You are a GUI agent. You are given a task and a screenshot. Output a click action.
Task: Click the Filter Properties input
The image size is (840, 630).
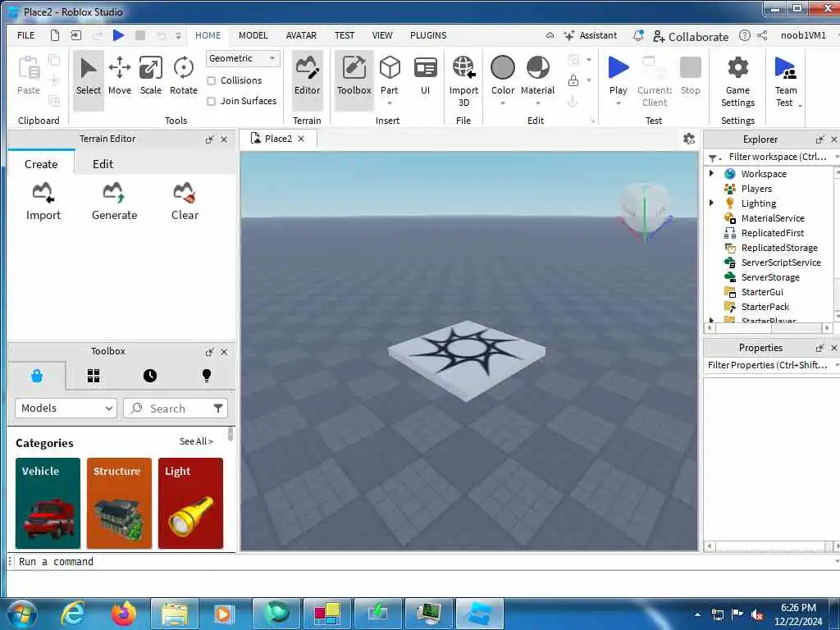[767, 365]
